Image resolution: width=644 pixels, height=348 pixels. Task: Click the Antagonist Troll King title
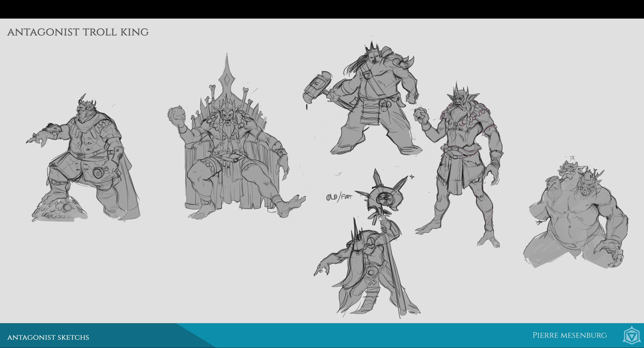coord(78,32)
